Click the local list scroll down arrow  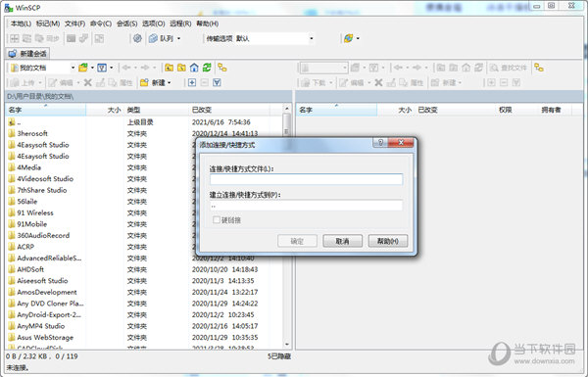[287, 345]
